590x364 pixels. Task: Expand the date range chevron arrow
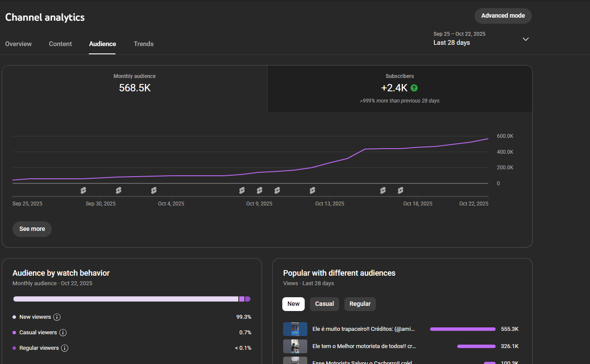[525, 39]
